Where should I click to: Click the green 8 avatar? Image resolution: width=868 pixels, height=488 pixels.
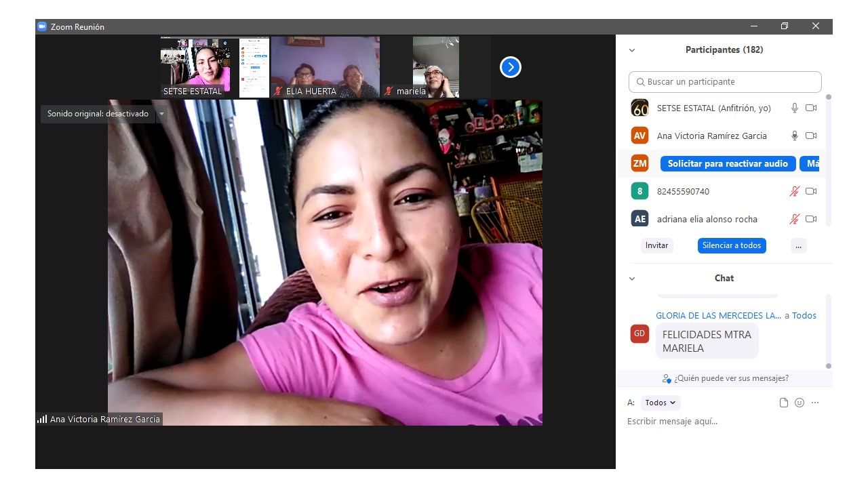(639, 191)
